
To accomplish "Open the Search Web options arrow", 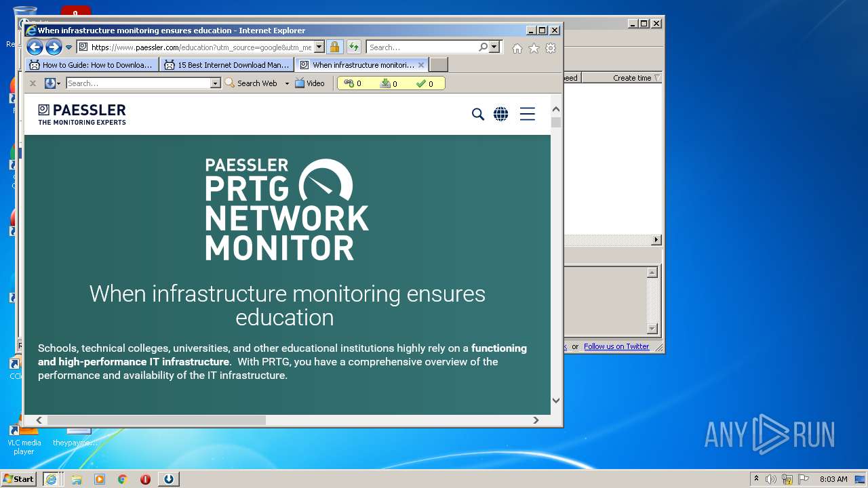I will (x=287, y=83).
